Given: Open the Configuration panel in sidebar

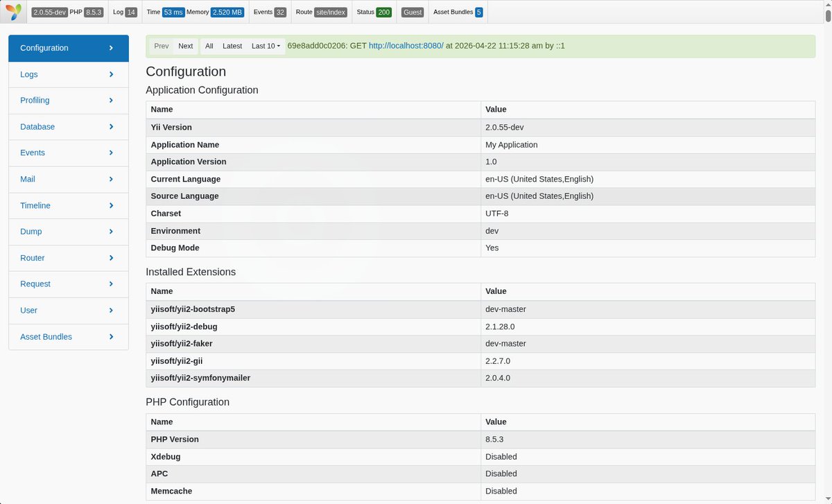Looking at the screenshot, I should [69, 48].
